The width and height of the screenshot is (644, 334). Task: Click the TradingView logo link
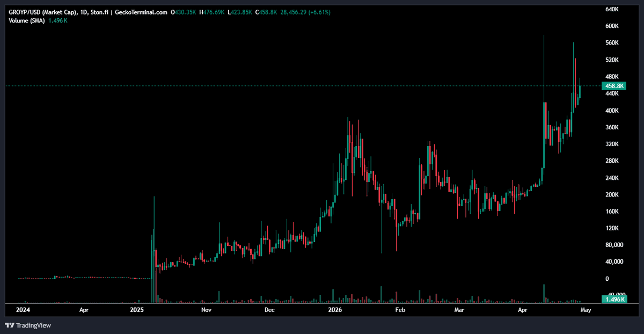coord(27,325)
